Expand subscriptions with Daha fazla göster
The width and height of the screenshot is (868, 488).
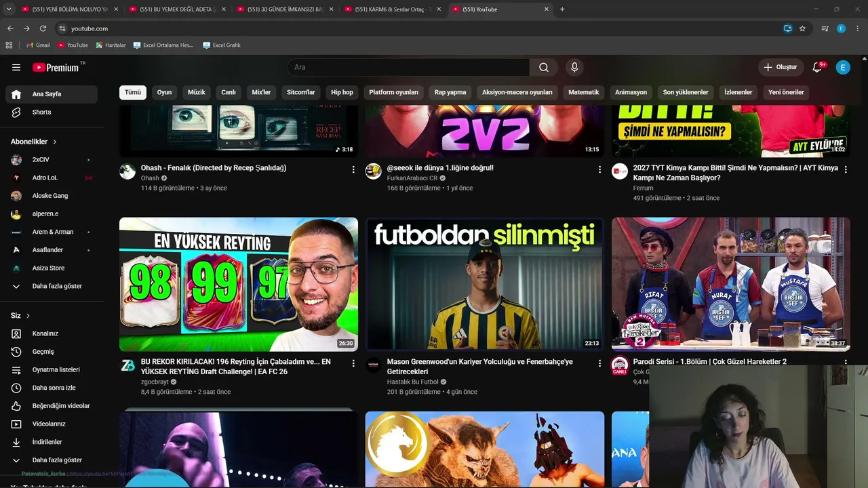52,286
